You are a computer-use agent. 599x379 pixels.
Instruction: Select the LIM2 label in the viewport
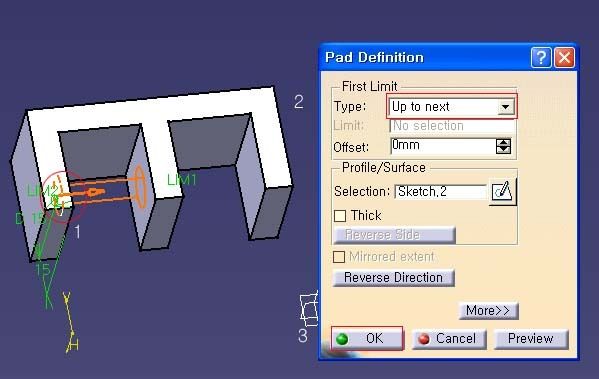pos(42,191)
